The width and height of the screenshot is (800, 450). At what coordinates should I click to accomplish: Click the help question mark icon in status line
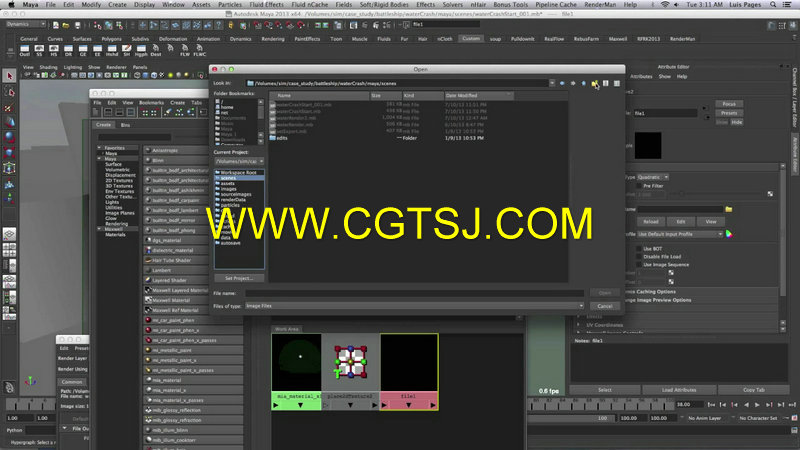coord(219,24)
